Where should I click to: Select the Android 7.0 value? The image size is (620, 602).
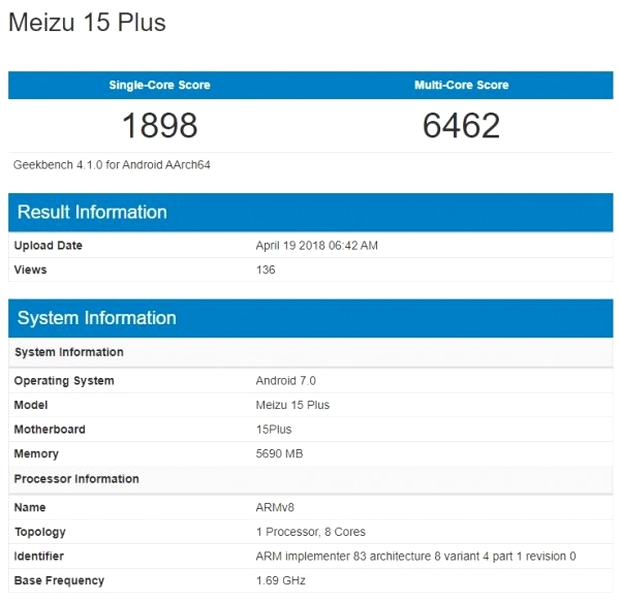point(286,381)
